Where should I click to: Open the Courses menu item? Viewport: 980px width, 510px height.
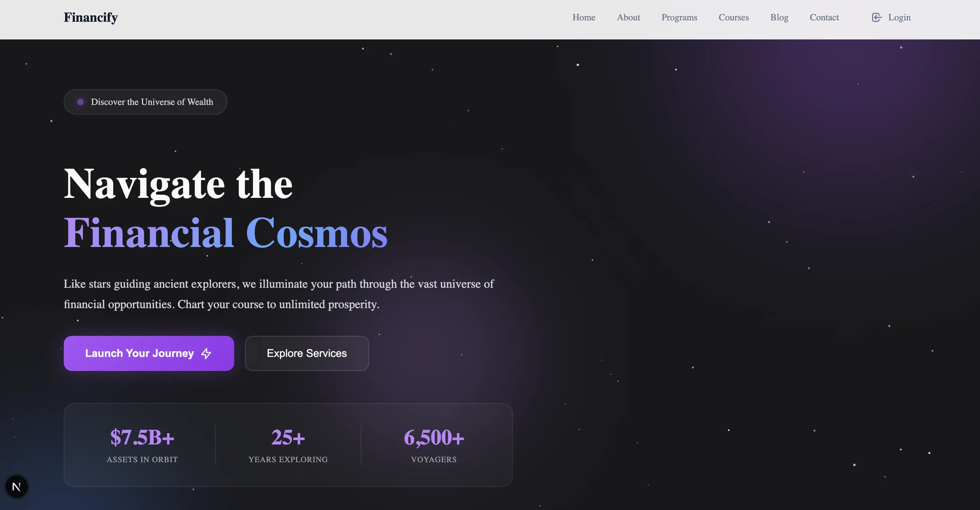pos(733,17)
